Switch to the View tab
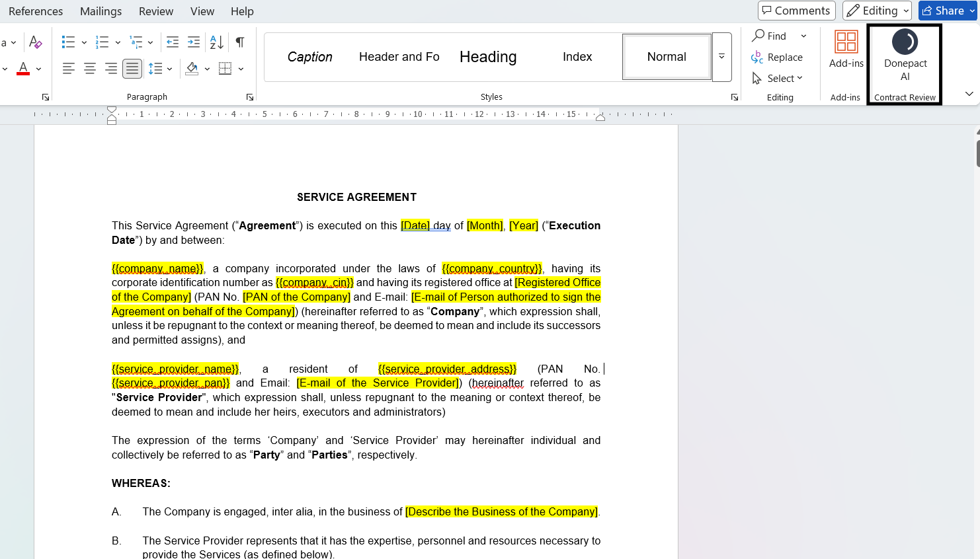 pyautogui.click(x=202, y=11)
